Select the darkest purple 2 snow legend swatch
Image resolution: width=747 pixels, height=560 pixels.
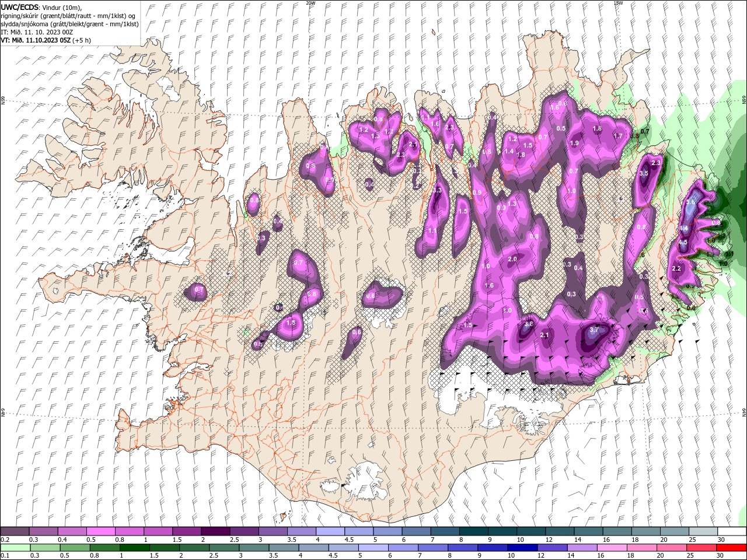(215, 531)
